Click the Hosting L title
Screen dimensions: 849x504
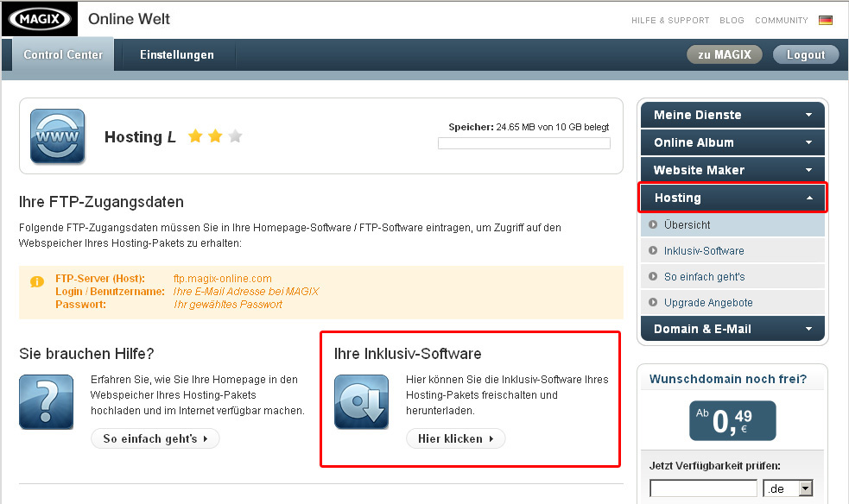tap(140, 137)
